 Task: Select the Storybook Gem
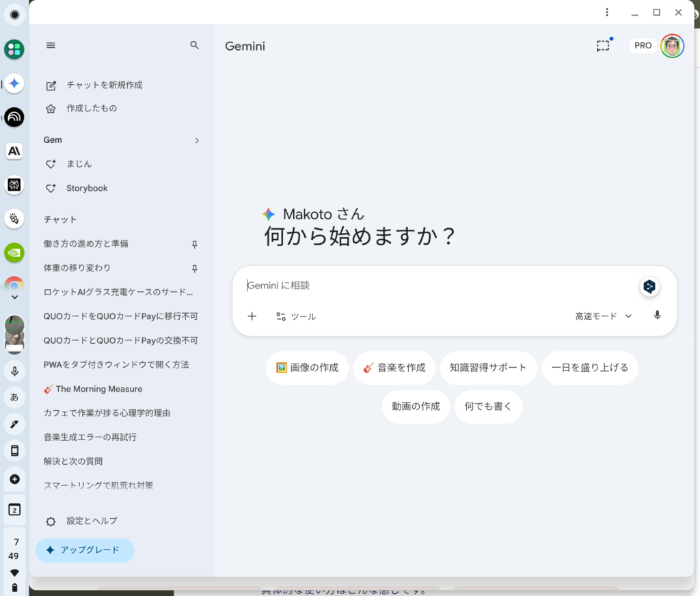(x=87, y=188)
